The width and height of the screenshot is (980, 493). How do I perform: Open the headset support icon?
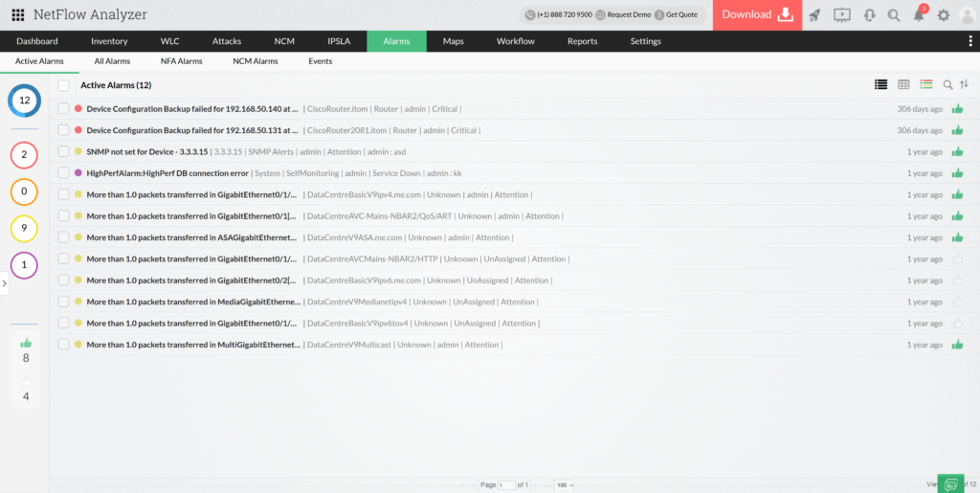[x=869, y=15]
